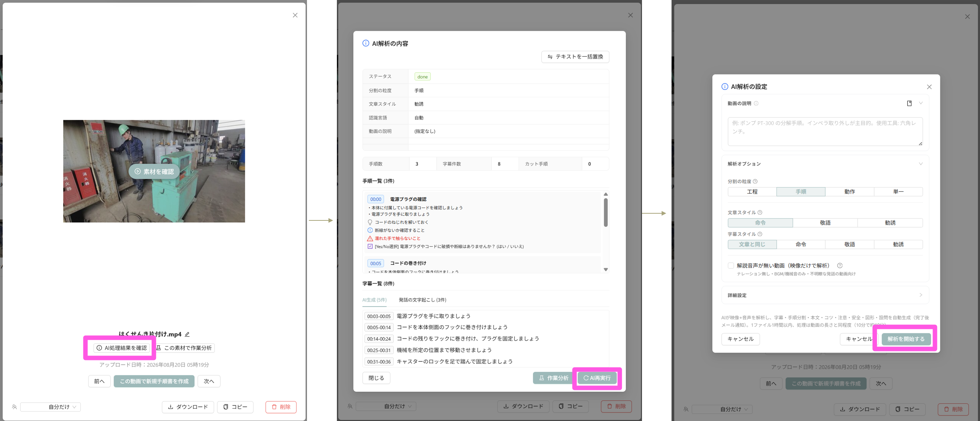Click the help icon beside 分割の粒度 label
This screenshot has height=421, width=980.
tap(755, 181)
